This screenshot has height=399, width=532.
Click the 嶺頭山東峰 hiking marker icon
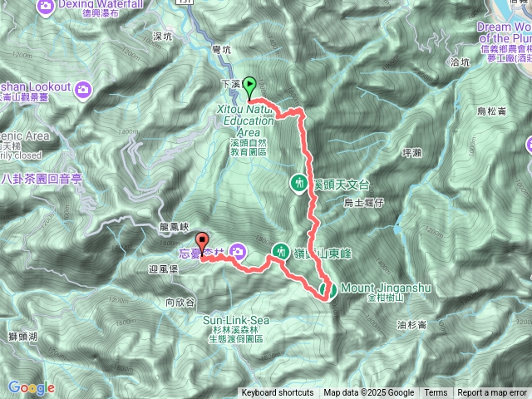(x=281, y=253)
